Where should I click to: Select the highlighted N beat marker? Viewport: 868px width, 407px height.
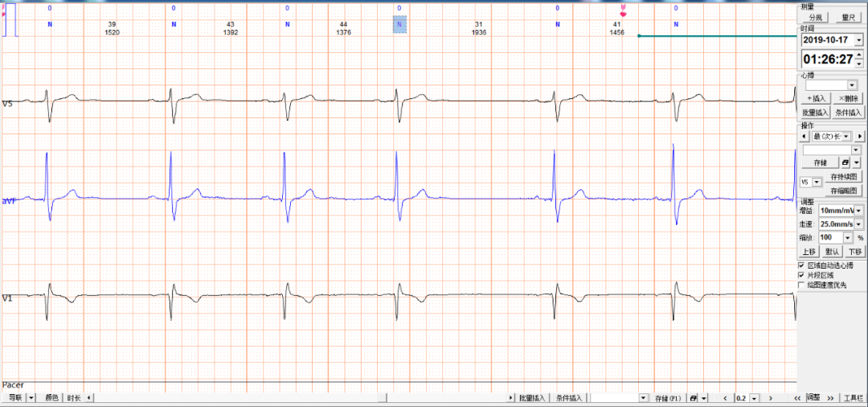pyautogui.click(x=399, y=24)
